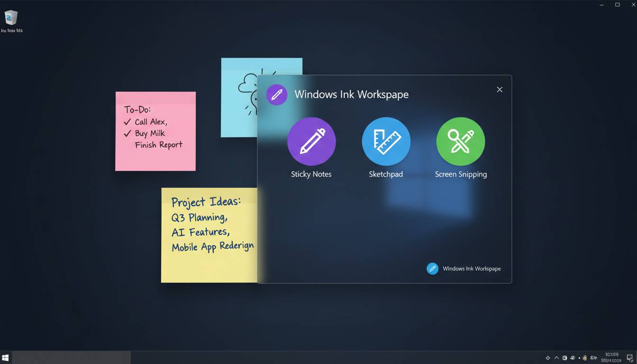Click the purple pen icon in panel header
The width and height of the screenshot is (637, 364).
(x=277, y=94)
